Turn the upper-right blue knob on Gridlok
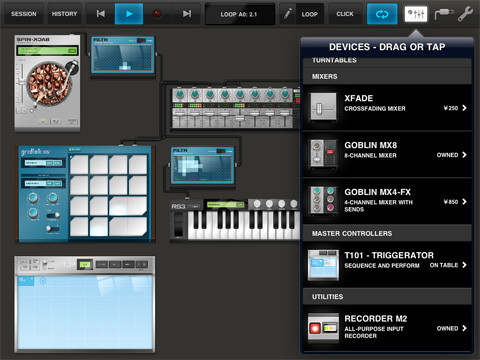 53,198
